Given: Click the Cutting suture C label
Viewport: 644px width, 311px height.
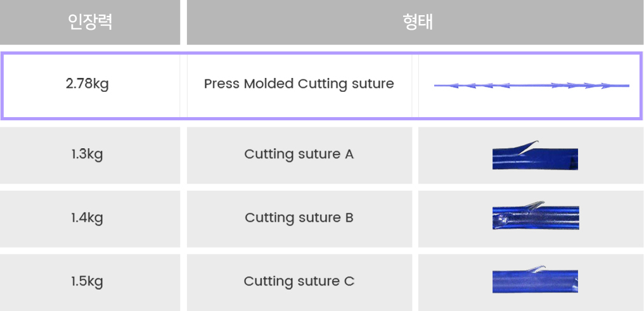Looking at the screenshot, I should 299,281.
